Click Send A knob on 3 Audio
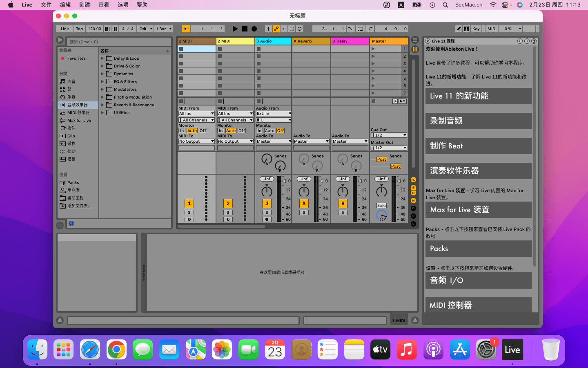588x368 pixels. (267, 159)
